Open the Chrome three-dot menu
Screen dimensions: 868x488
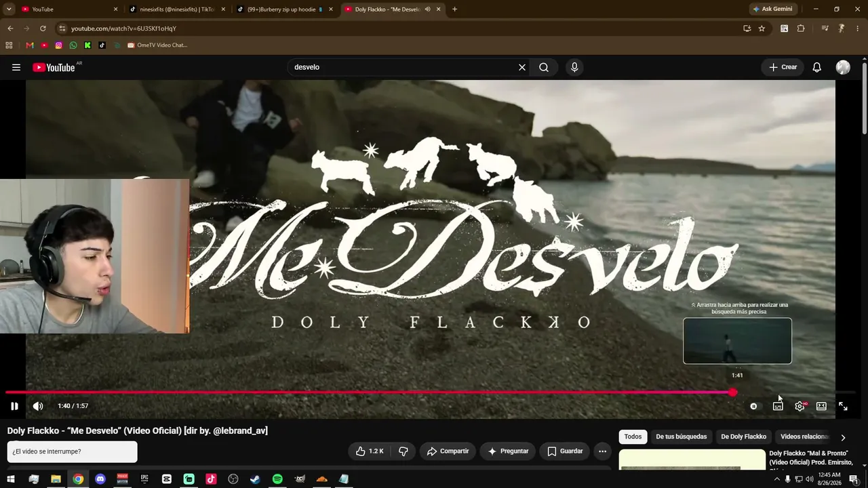(x=856, y=28)
